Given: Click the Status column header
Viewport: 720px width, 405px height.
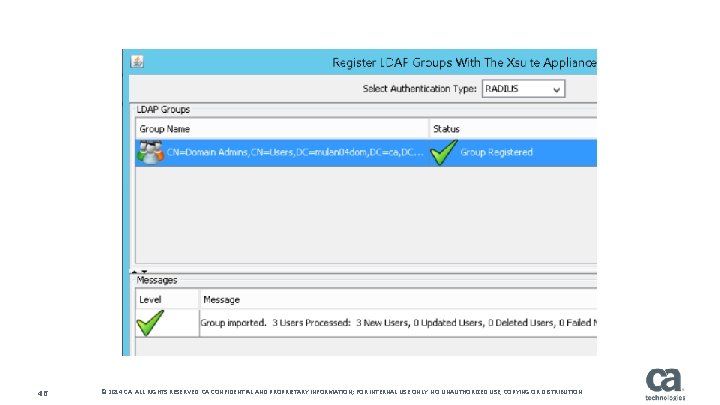Looking at the screenshot, I should pyautogui.click(x=513, y=129).
